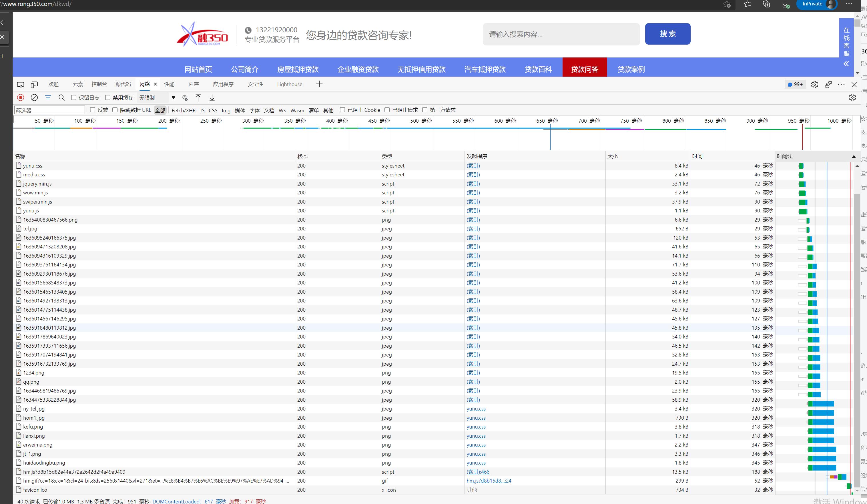Sort by timeline column arrow
The height and width of the screenshot is (504, 867).
(854, 157)
